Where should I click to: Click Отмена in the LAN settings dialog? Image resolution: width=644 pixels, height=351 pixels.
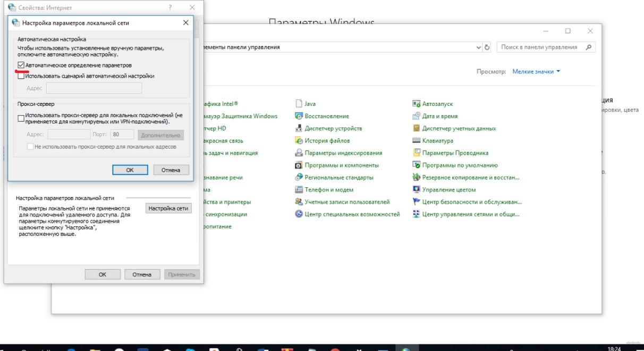coord(171,170)
